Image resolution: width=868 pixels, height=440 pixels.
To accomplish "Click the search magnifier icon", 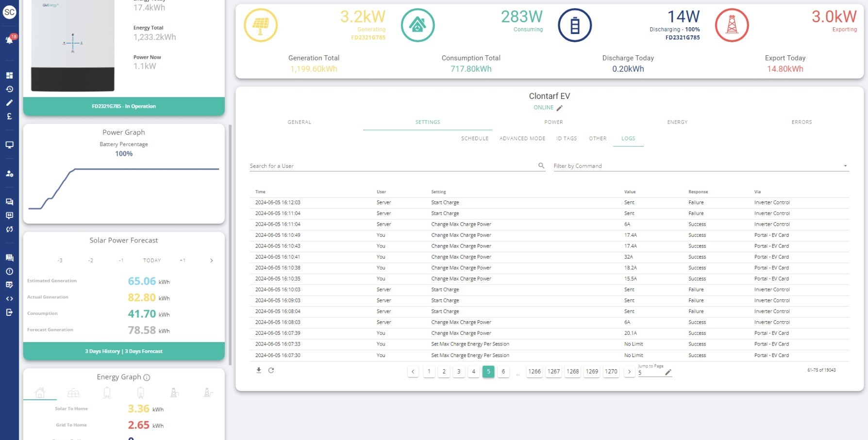I will click(x=541, y=165).
